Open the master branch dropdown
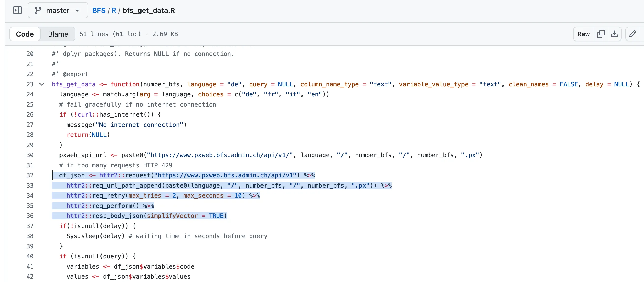Screen dimensions: 644x282 click(x=58, y=10)
